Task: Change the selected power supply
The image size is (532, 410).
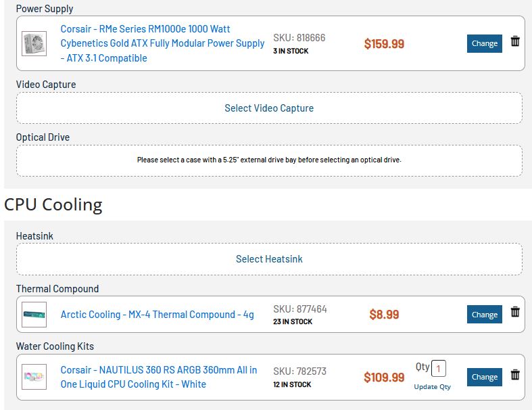Action: pos(485,43)
